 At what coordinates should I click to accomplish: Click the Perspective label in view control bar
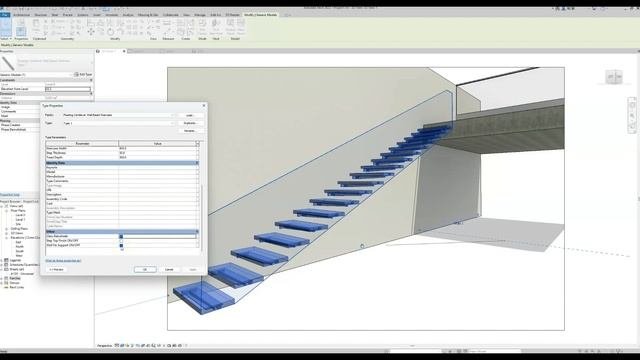pyautogui.click(x=104, y=346)
